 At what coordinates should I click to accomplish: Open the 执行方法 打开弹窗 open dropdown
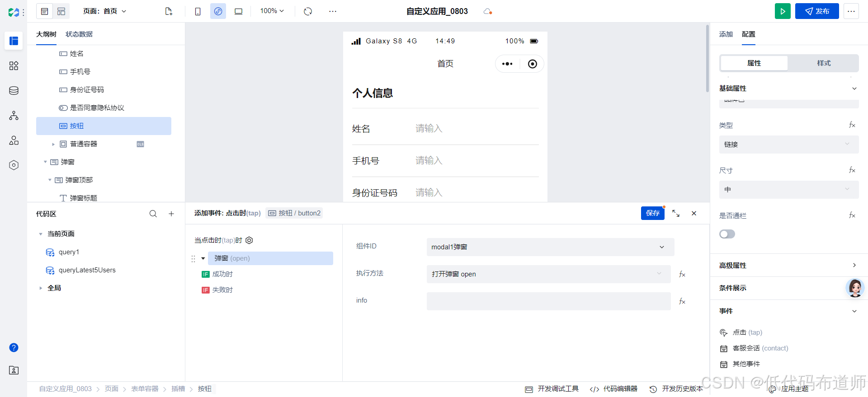548,274
